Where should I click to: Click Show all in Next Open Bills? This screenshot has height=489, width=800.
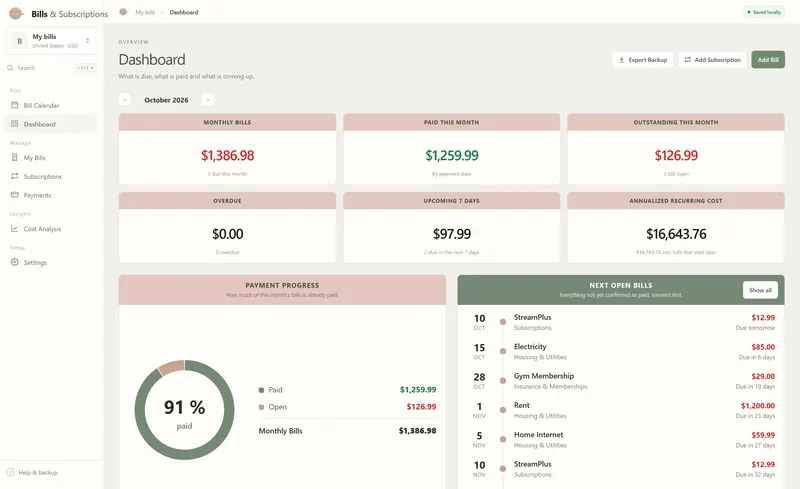760,290
